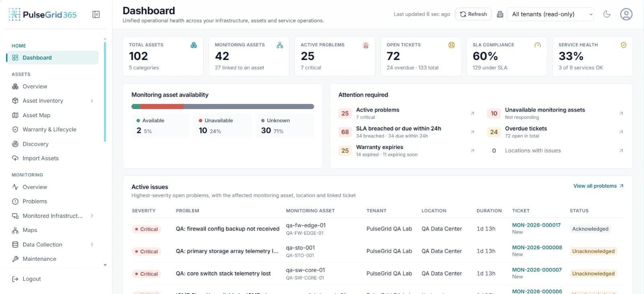Viewport: 644px width, 294px height.
Task: Follow the View all problems link
Action: pos(599,186)
